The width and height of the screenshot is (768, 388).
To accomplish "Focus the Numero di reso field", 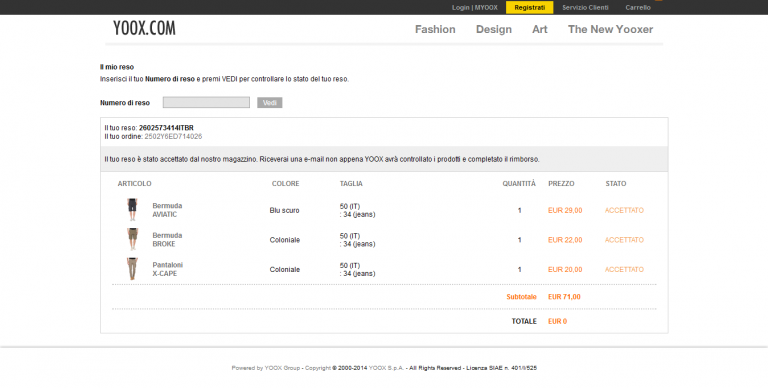I will 206,102.
